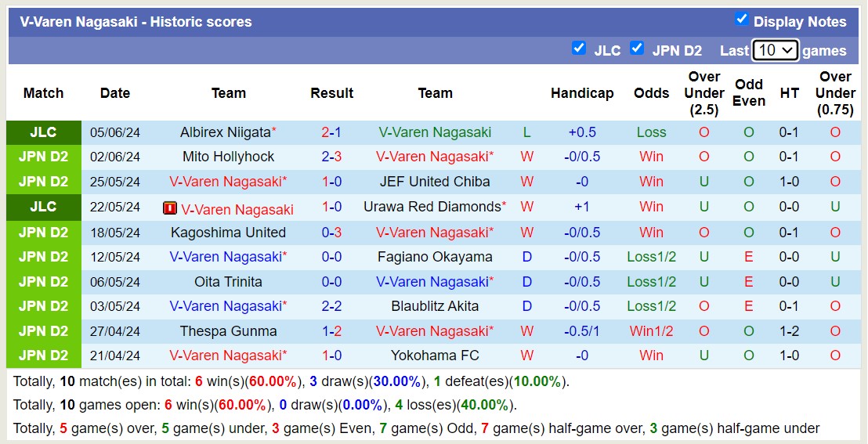Screen dimensions: 868x444
Task: Open Albirex Niigata team link
Action: click(226, 132)
